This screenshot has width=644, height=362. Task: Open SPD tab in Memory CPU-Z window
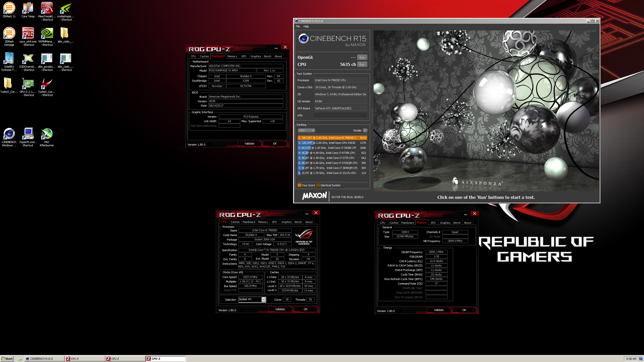433,223
